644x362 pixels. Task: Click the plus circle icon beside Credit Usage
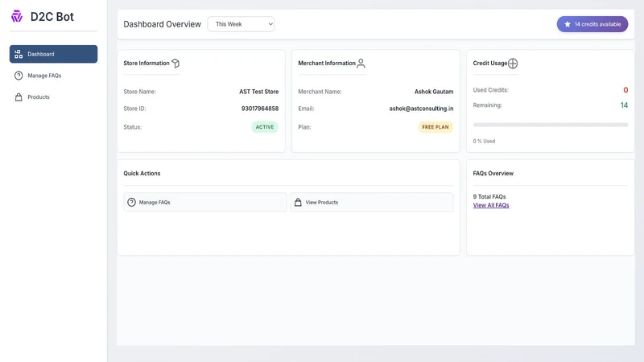(x=513, y=64)
